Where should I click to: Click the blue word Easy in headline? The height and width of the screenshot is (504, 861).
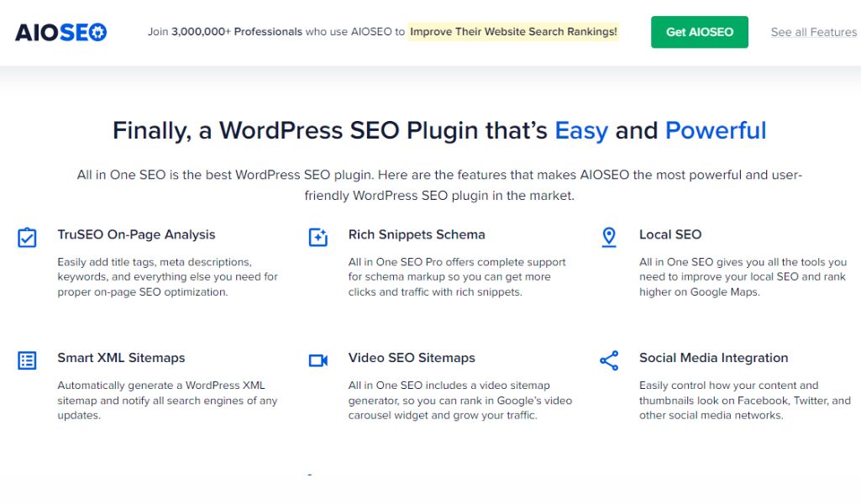tap(581, 131)
